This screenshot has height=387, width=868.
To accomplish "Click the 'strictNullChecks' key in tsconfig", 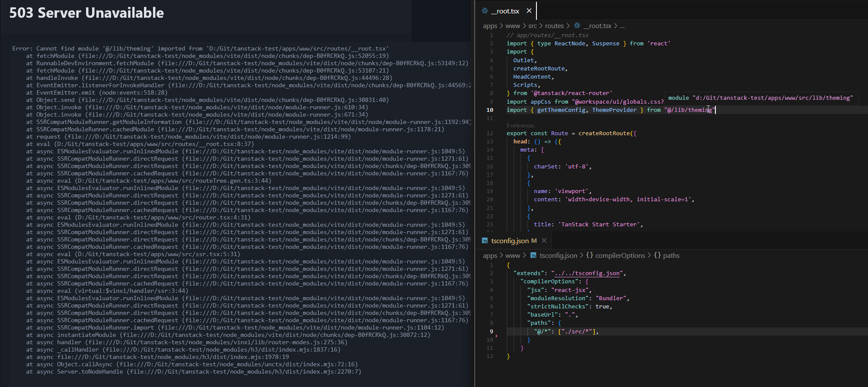I will click(558, 307).
